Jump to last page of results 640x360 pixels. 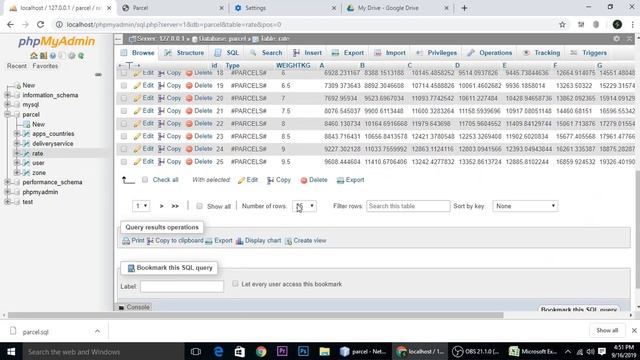pyautogui.click(x=175, y=206)
